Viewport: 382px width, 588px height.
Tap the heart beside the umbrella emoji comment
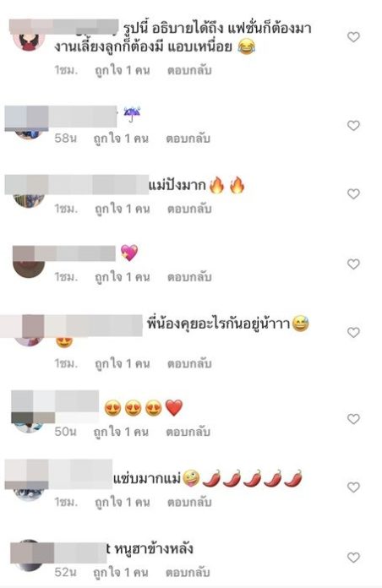click(x=353, y=125)
